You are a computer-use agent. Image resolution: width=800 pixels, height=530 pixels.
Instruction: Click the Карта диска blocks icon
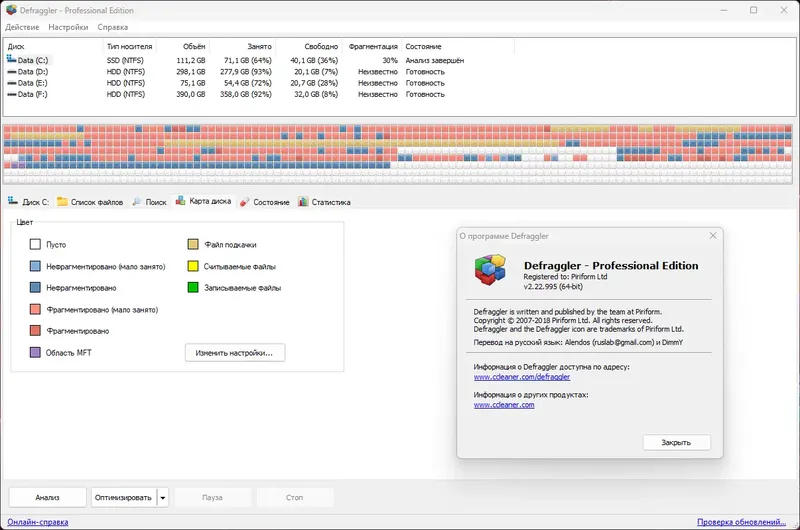[x=181, y=201]
